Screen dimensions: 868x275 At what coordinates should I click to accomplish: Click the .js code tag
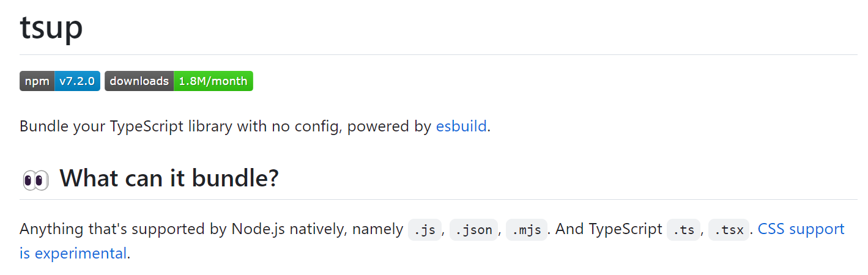(425, 230)
